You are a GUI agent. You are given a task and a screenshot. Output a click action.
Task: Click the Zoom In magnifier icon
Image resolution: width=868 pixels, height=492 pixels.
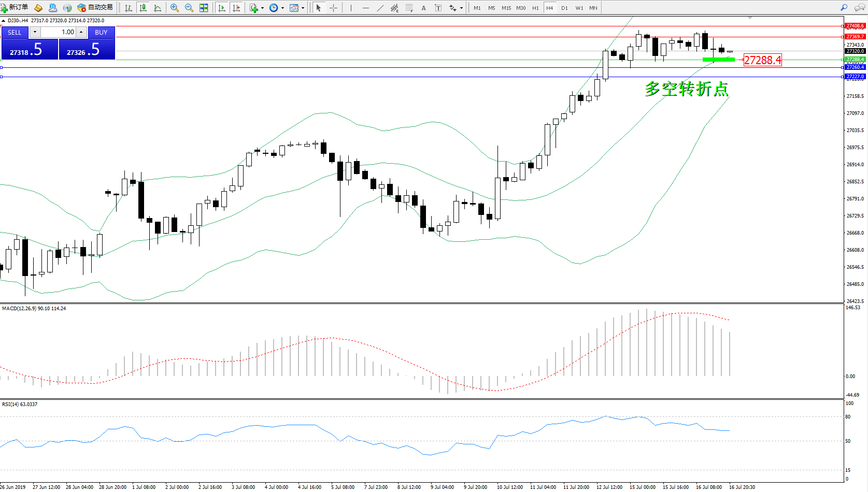coord(175,8)
